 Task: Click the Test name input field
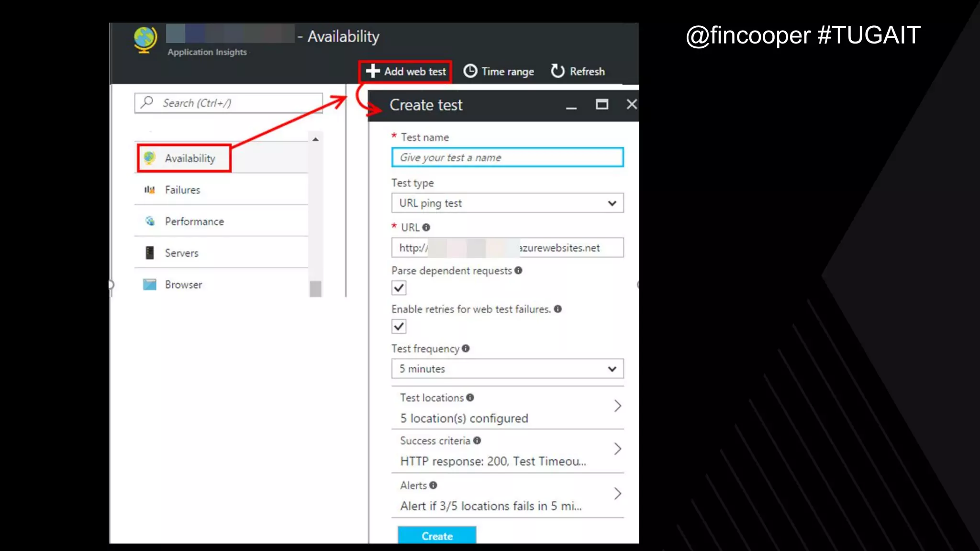point(507,157)
